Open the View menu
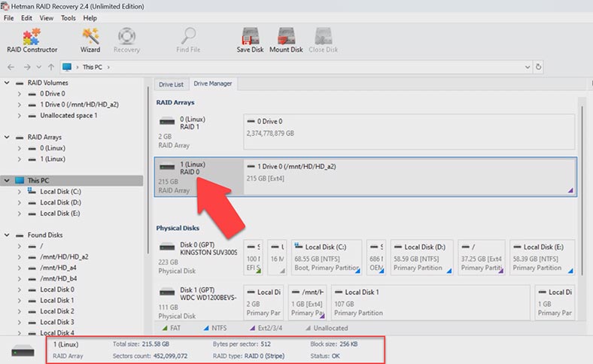This screenshot has width=593, height=364. tap(46, 18)
